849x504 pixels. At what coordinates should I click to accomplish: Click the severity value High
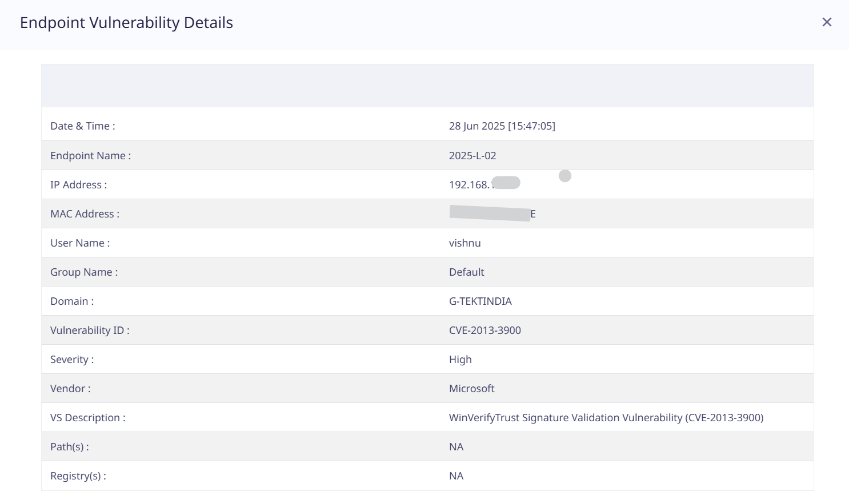460,360
